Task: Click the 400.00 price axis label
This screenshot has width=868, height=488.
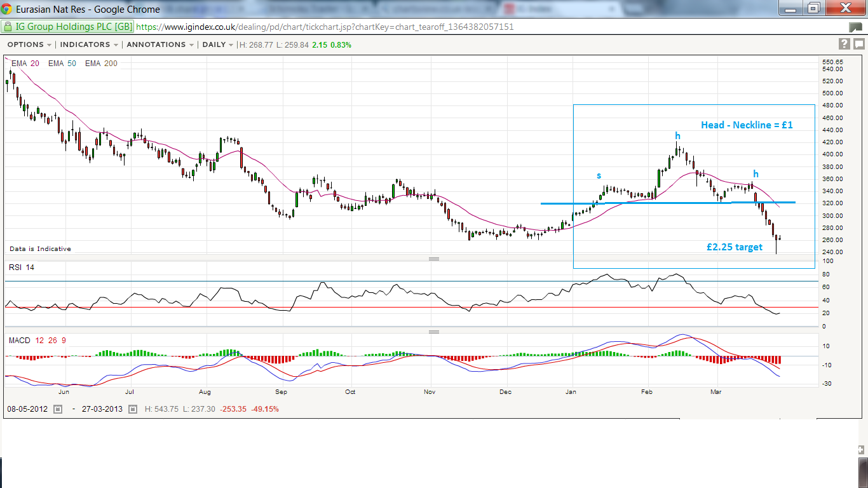Action: tap(832, 154)
